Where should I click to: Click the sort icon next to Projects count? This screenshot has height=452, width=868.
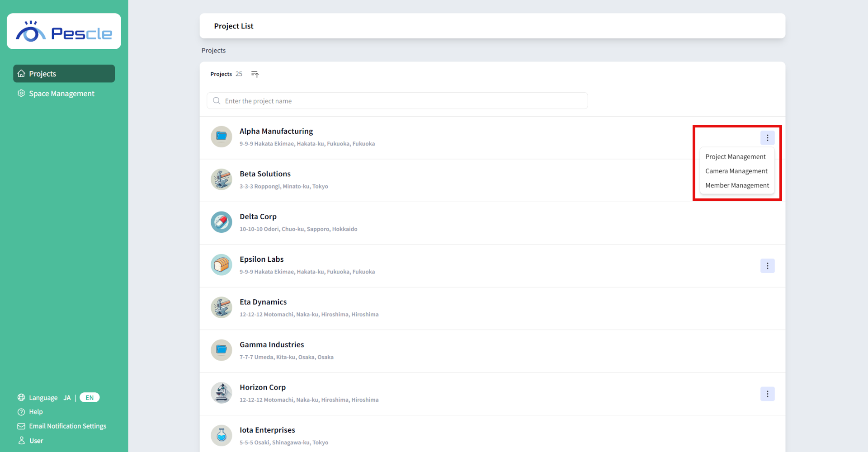[255, 74]
